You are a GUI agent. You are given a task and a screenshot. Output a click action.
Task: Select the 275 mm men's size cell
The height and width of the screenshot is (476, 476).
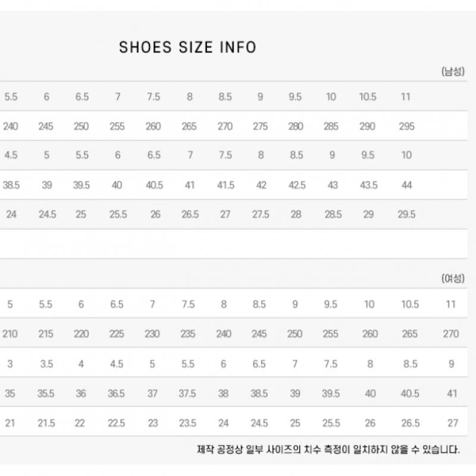(x=261, y=126)
